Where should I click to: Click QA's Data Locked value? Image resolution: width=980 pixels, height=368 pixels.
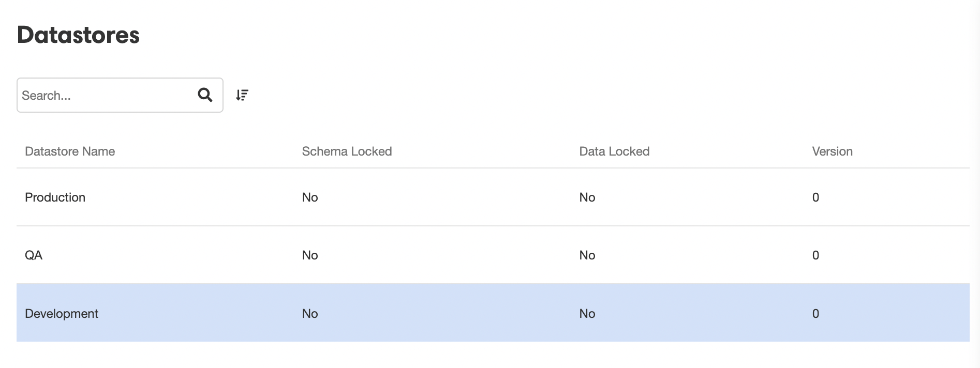coord(587,255)
